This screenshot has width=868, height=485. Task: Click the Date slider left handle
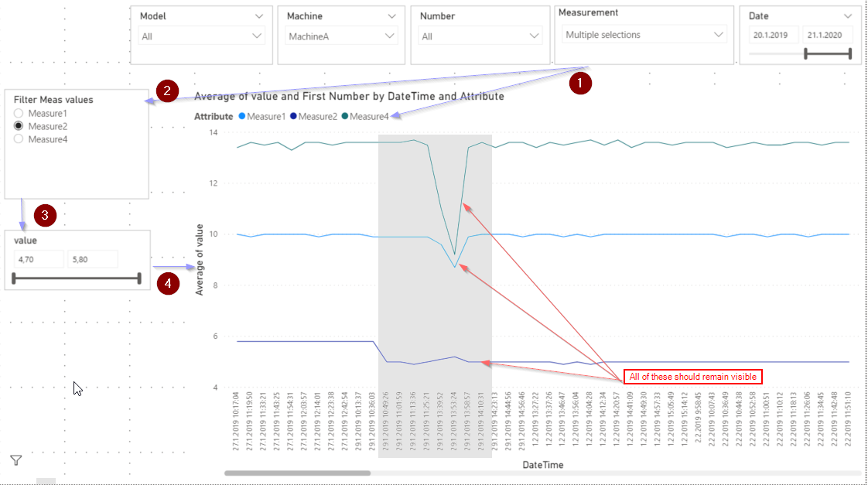tap(806, 53)
